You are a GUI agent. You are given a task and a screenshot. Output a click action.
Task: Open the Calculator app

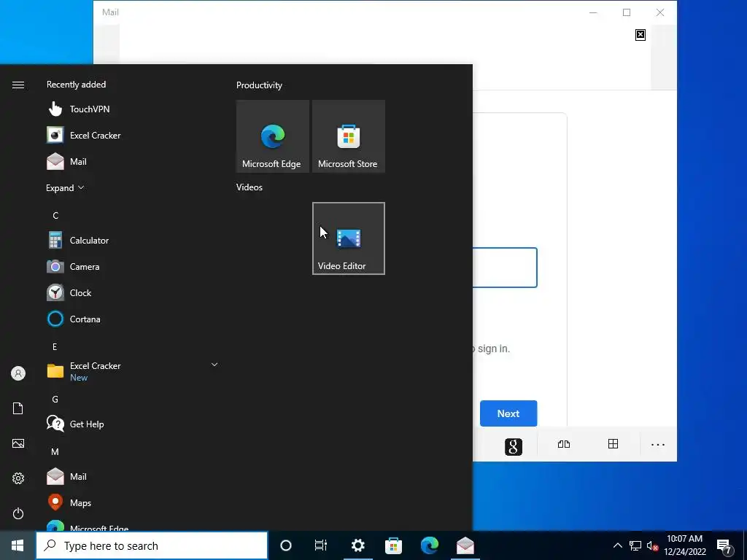click(131, 240)
